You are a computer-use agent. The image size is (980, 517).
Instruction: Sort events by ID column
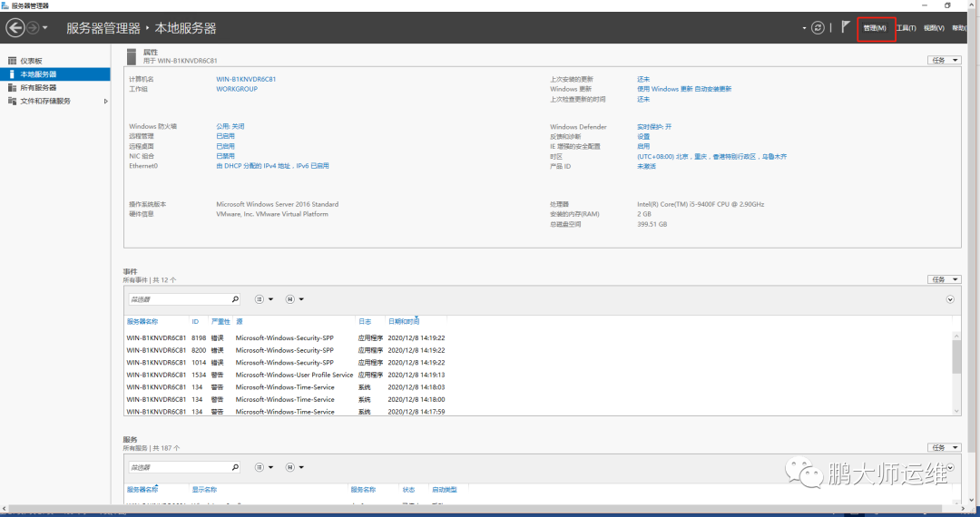pos(195,322)
